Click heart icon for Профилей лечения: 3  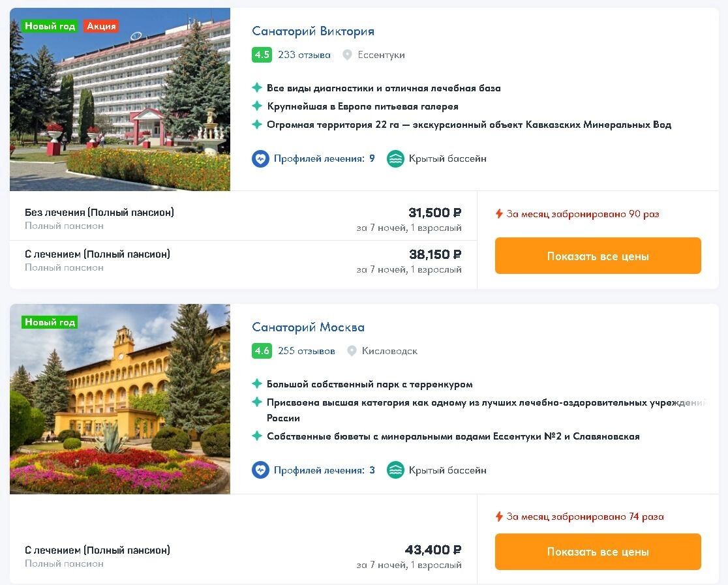coord(260,470)
